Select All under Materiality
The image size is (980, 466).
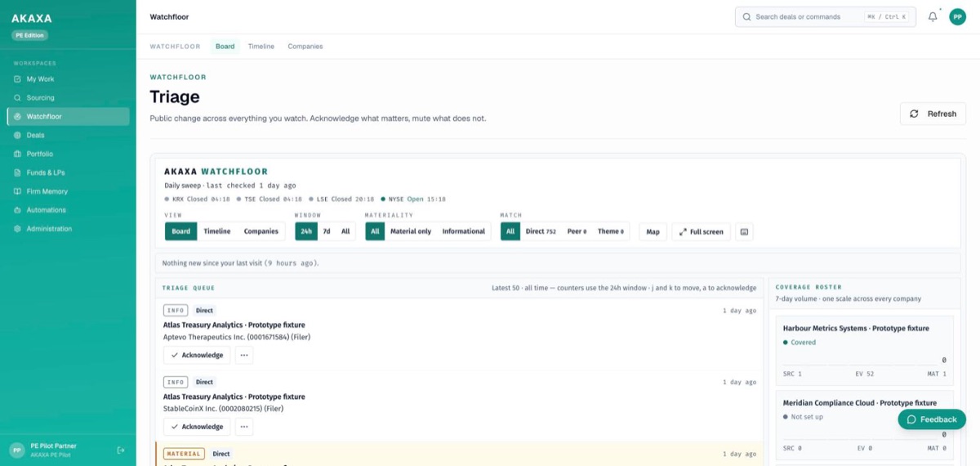pos(375,231)
